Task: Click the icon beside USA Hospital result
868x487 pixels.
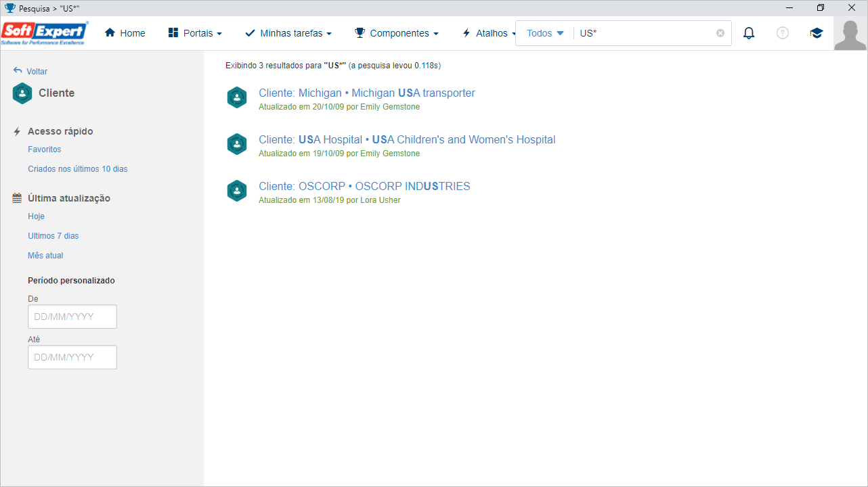Action: pyautogui.click(x=237, y=145)
